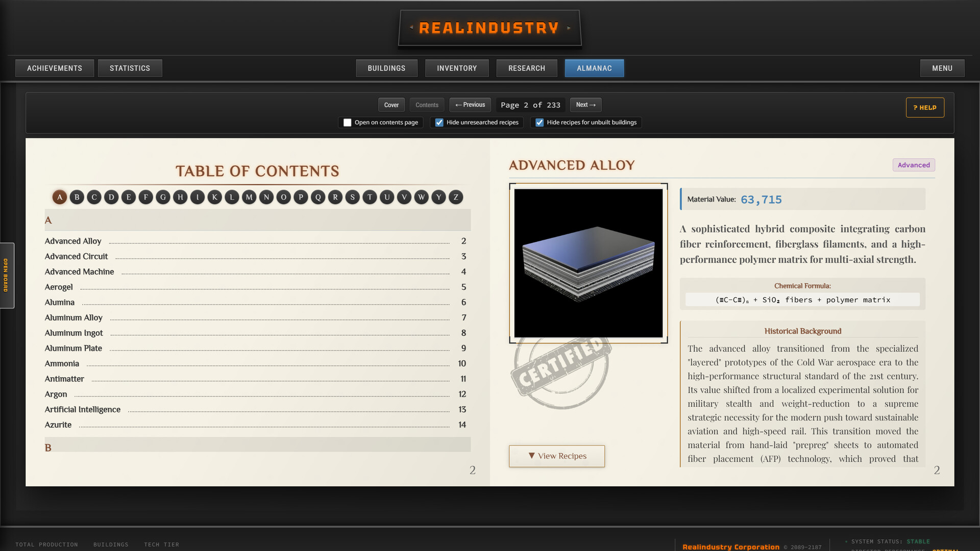Jump to letter M in contents
Viewport: 980px width, 551px height.
tap(249, 197)
